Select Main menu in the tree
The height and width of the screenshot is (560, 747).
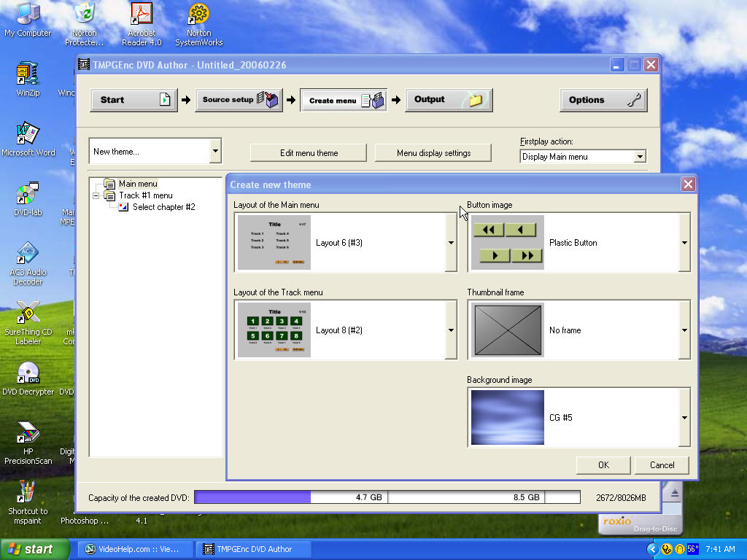coord(138,184)
